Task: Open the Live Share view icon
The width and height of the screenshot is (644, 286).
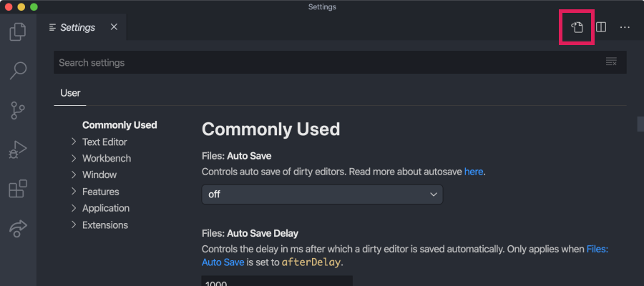Action: point(18,229)
